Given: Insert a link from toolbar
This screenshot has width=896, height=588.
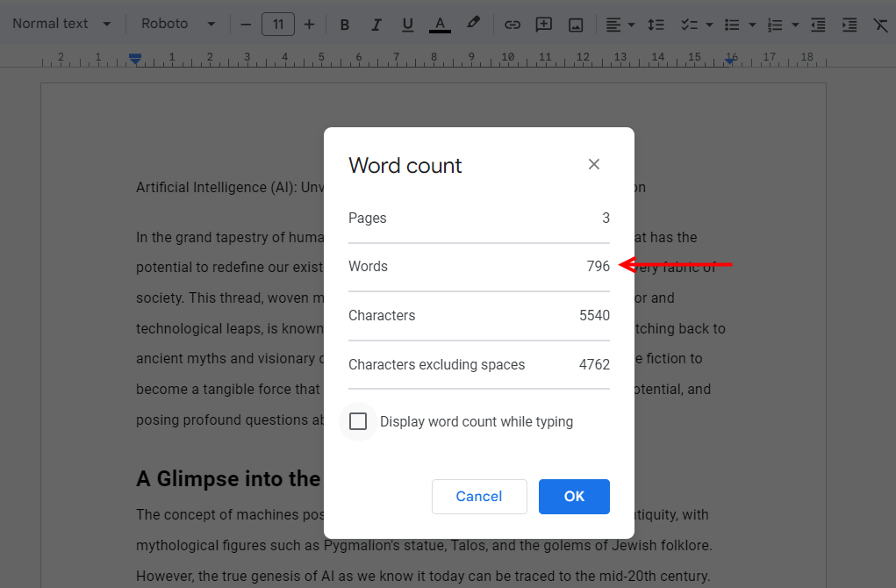Looking at the screenshot, I should (x=512, y=25).
